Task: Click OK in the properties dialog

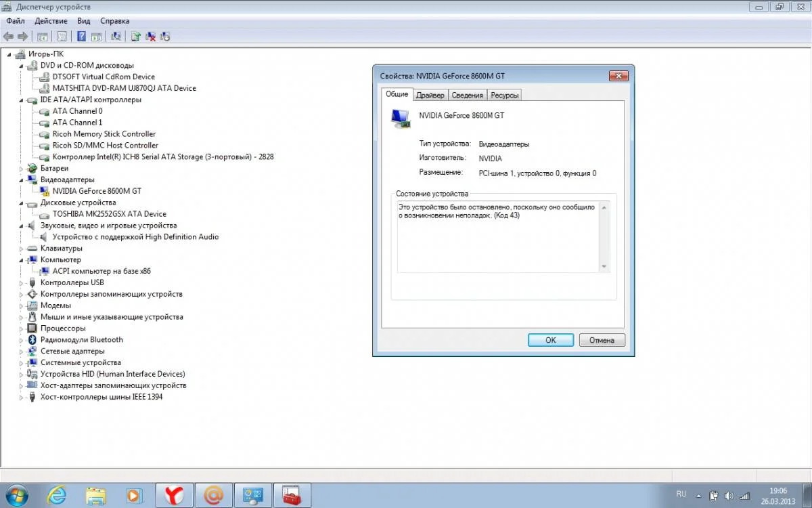Action: click(551, 340)
